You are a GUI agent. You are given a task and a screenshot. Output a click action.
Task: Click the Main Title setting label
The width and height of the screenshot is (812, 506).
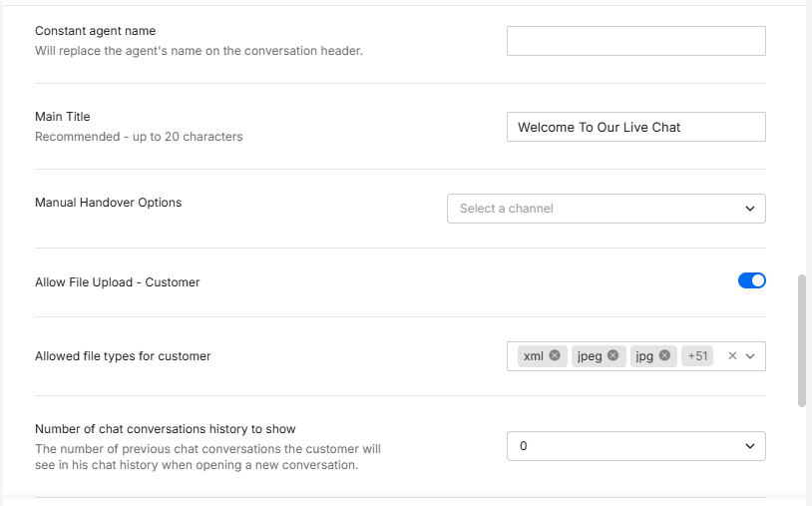tap(62, 117)
